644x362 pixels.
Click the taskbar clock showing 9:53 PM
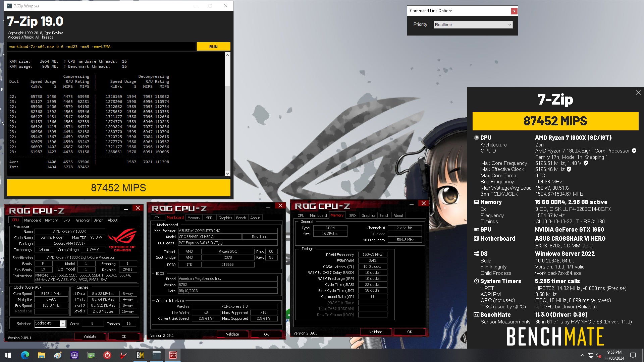pyautogui.click(x=614, y=355)
